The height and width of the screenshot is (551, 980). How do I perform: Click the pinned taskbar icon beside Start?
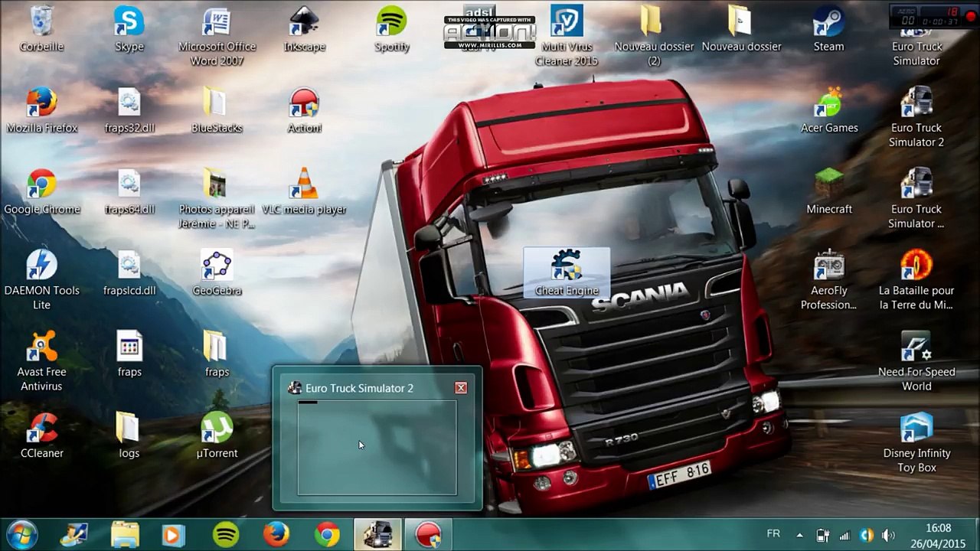(x=74, y=534)
